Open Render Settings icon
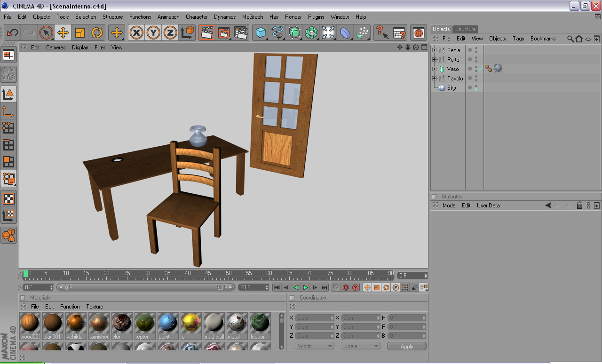The width and height of the screenshot is (602, 364). coord(241,33)
